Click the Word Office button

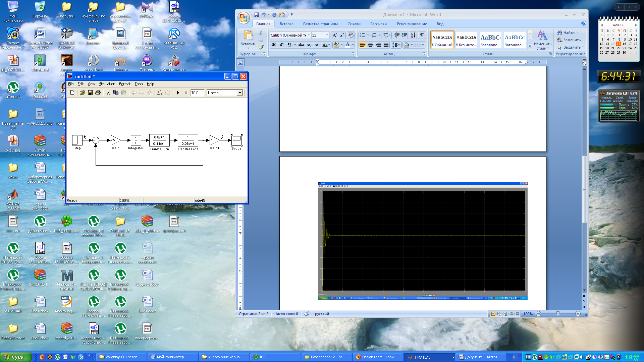point(244,18)
